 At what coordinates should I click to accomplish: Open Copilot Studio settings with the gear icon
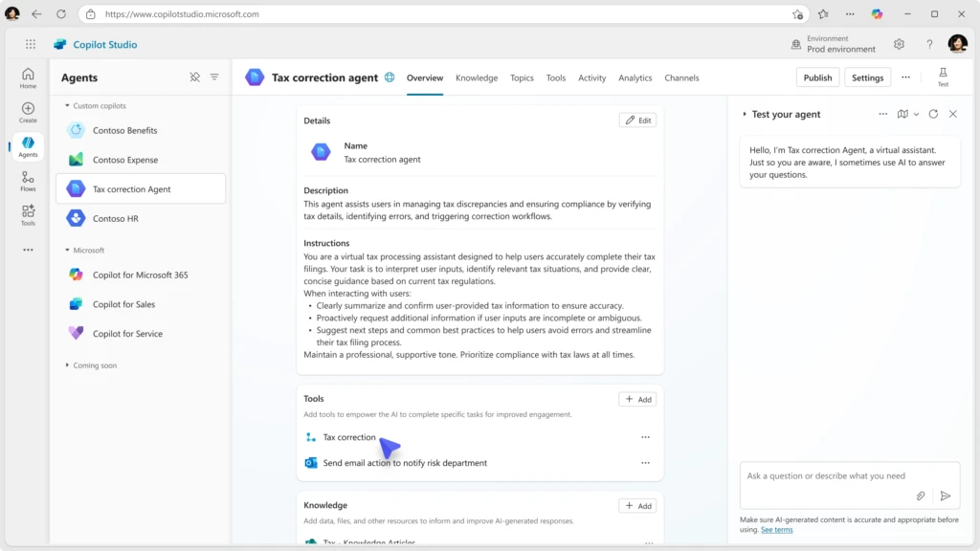898,44
